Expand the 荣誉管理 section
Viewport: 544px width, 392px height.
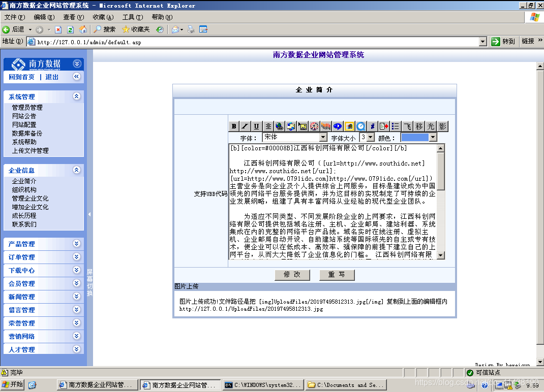click(77, 322)
